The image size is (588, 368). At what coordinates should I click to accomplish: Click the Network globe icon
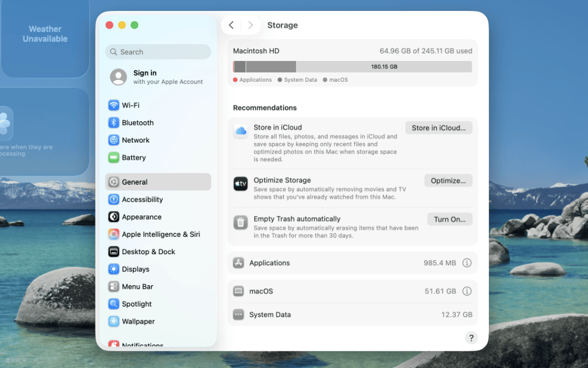113,140
